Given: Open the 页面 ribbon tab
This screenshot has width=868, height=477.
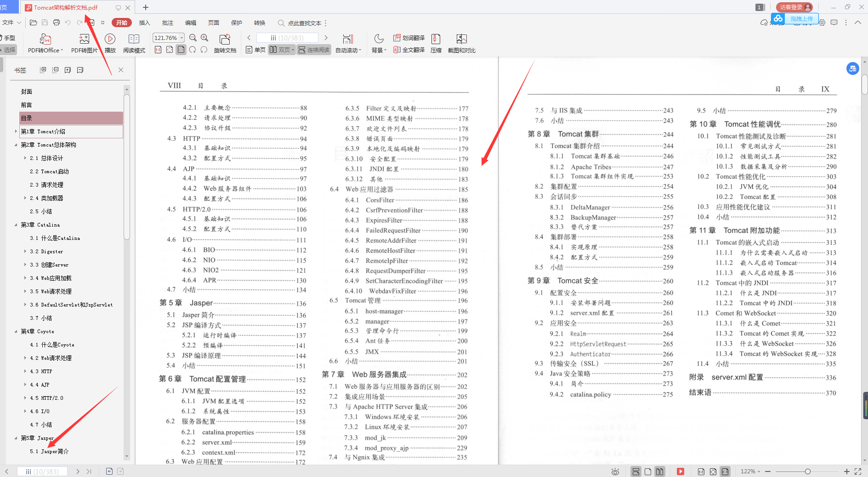Looking at the screenshot, I should pos(214,23).
